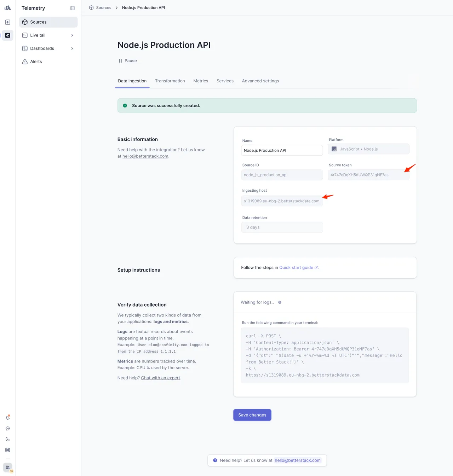Click the Live tail terminal icon

point(25,35)
